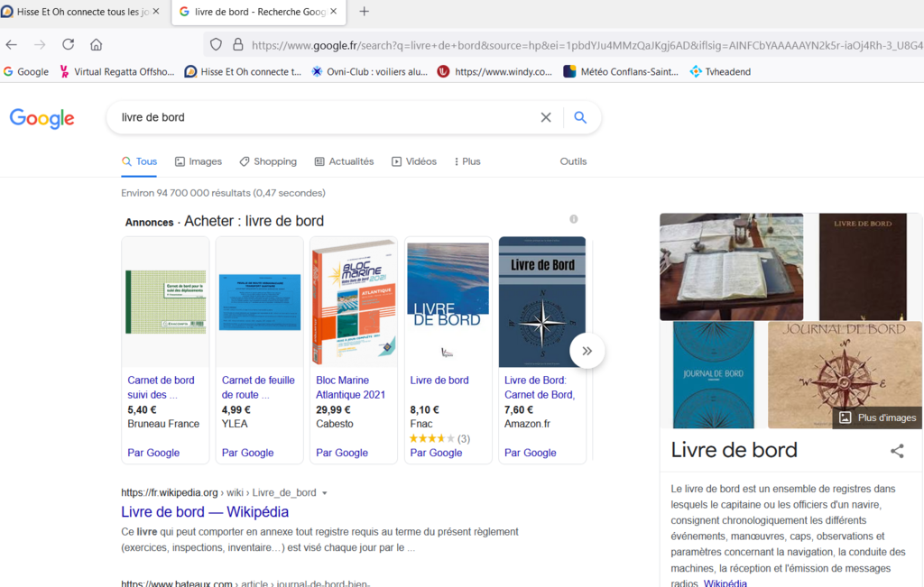Open the Wikipedia result dropdown arrow
This screenshot has width=924, height=587.
click(x=325, y=493)
